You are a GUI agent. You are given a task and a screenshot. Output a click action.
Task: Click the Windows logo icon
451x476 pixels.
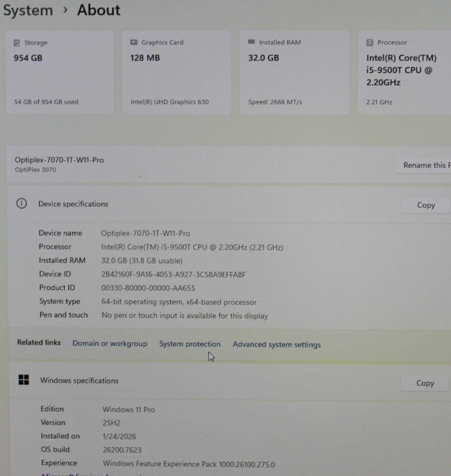24,380
